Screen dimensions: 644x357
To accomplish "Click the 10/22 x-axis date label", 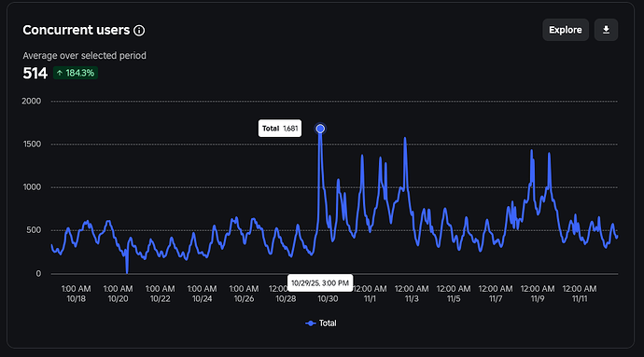I will click(x=161, y=298).
